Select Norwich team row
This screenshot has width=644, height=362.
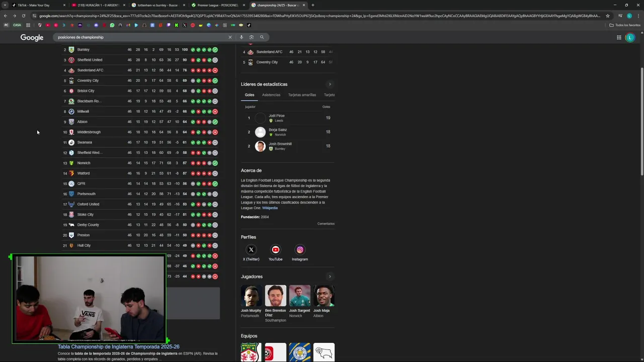point(140,163)
